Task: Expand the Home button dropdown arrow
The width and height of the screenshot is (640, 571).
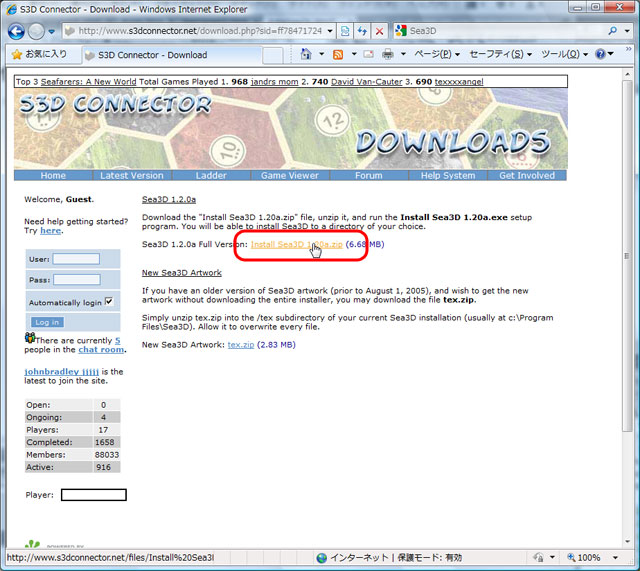Action: tap(322, 54)
